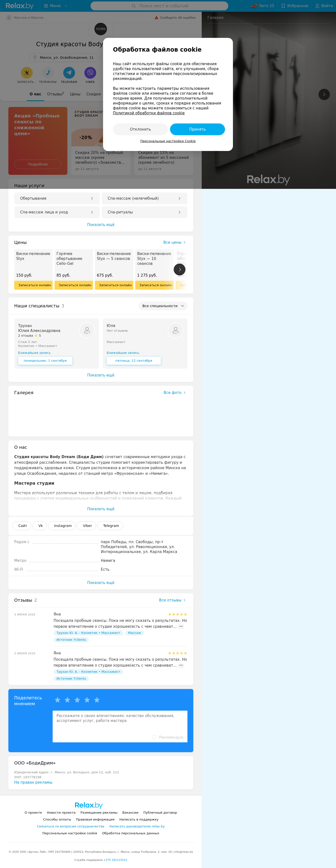
Task: Open the Viber link chip
Action: point(87,526)
